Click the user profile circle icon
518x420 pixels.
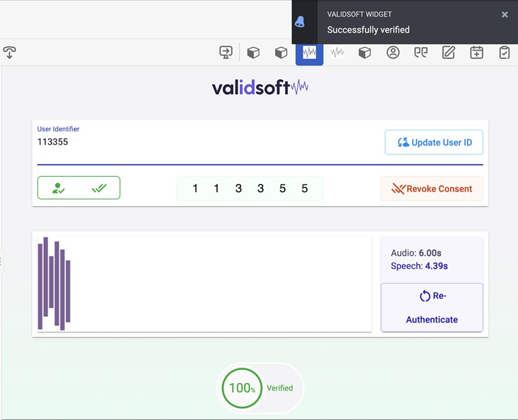(393, 52)
